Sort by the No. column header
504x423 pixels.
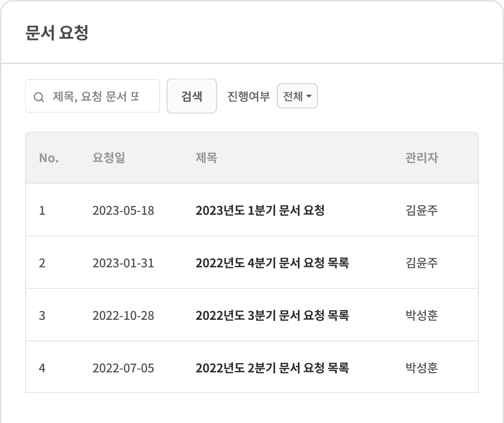tap(49, 158)
